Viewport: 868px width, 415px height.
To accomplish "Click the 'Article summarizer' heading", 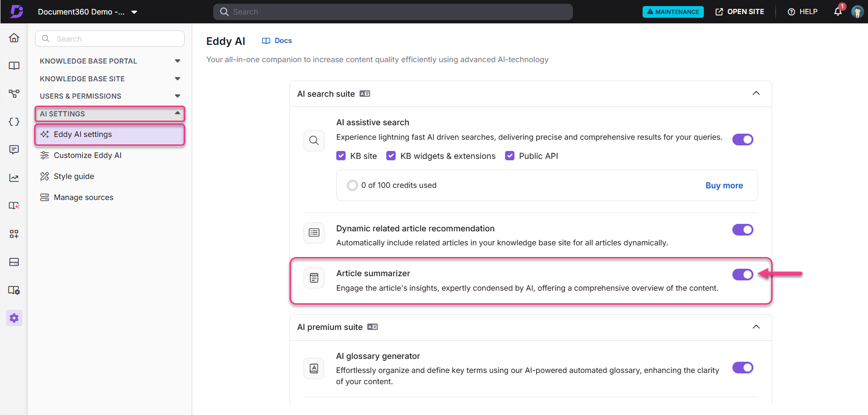I will click(373, 273).
